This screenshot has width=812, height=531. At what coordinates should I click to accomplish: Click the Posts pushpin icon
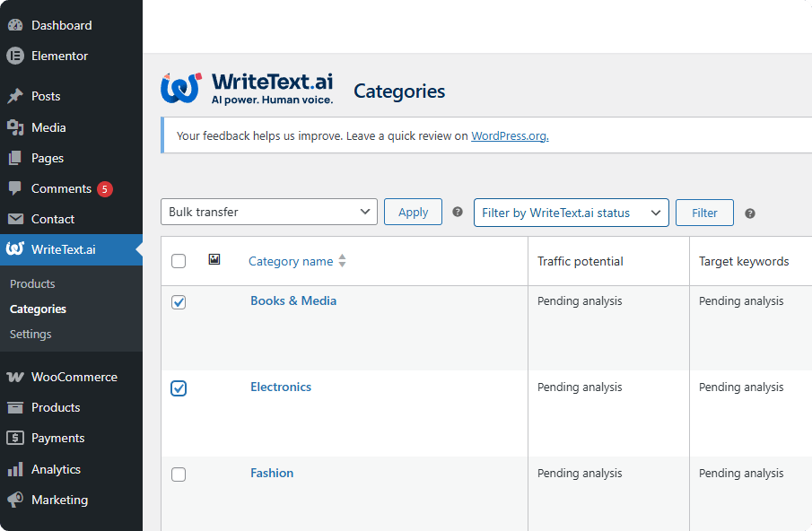[15, 96]
